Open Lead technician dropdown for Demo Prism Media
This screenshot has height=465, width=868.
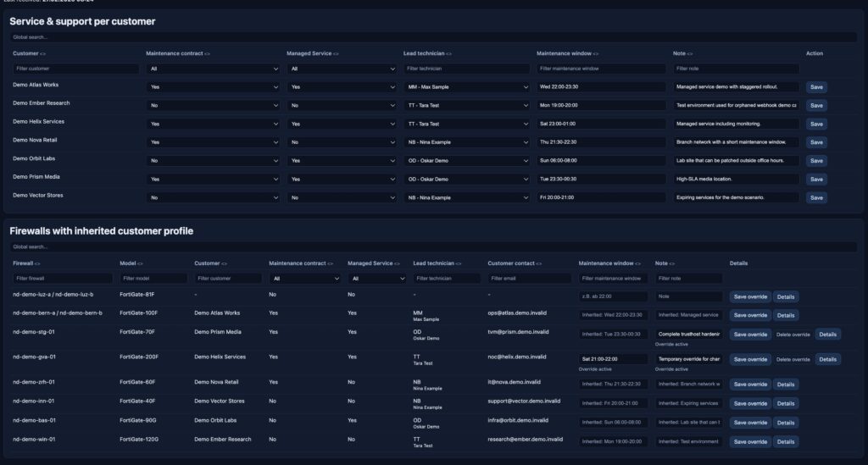click(x=466, y=179)
